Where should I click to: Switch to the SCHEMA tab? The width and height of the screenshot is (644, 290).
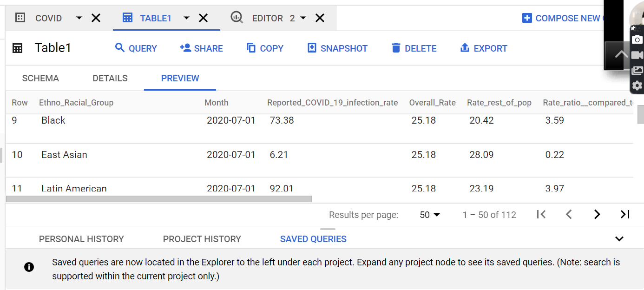coord(40,78)
